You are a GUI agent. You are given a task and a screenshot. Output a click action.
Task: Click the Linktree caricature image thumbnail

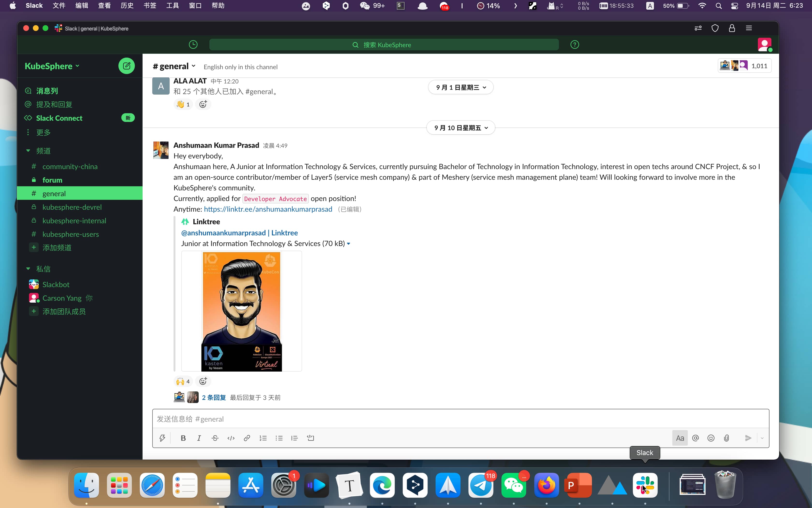coord(242,311)
